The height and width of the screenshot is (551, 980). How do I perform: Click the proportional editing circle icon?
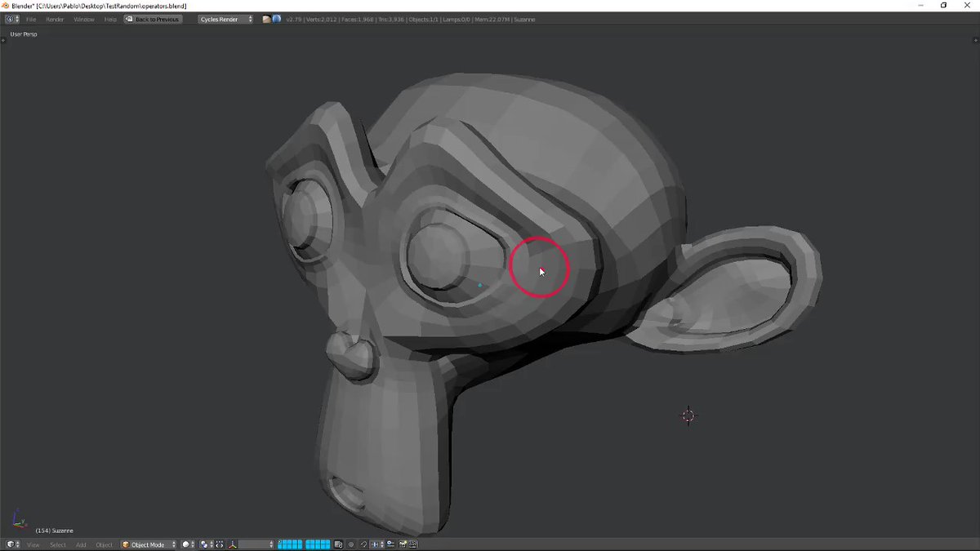click(351, 544)
